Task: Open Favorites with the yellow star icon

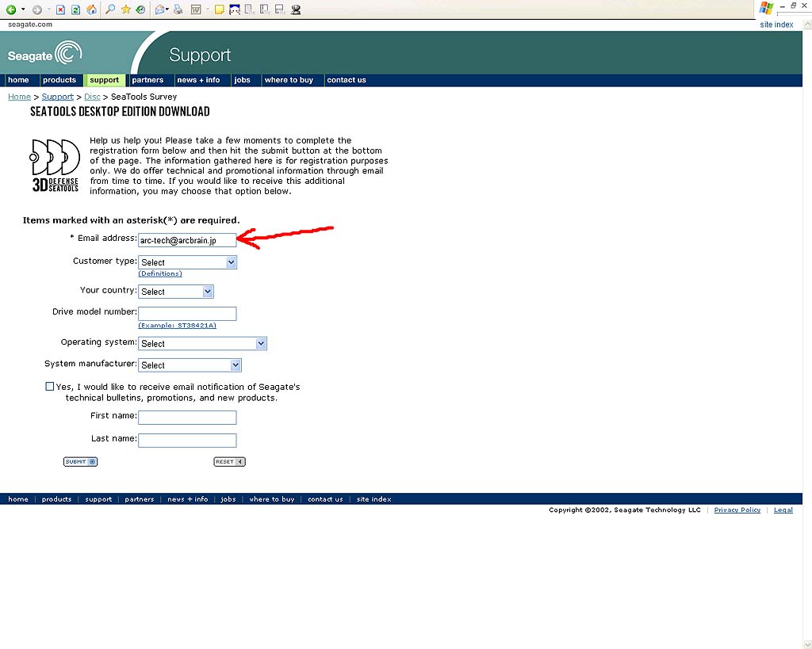Action: 125,10
